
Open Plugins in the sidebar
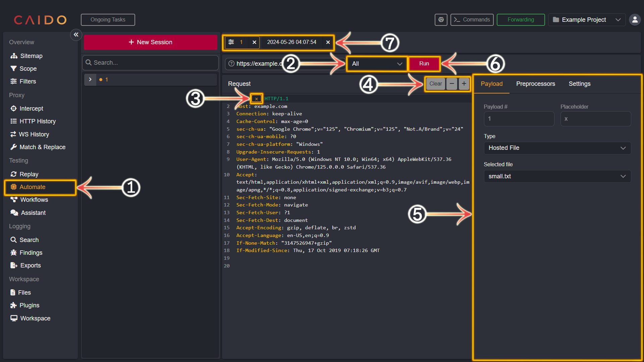25,305
